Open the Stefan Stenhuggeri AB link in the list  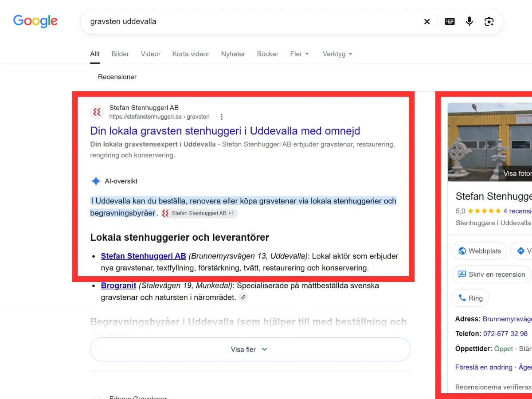(143, 256)
